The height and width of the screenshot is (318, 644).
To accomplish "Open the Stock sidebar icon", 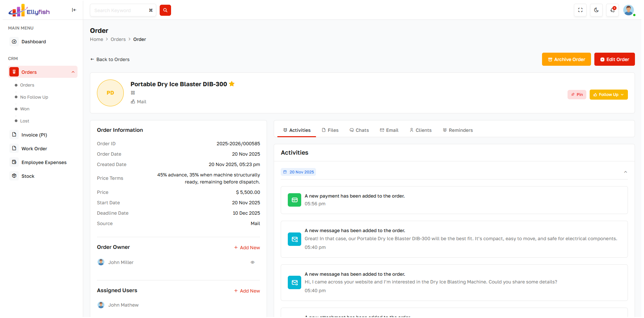I will click(14, 176).
